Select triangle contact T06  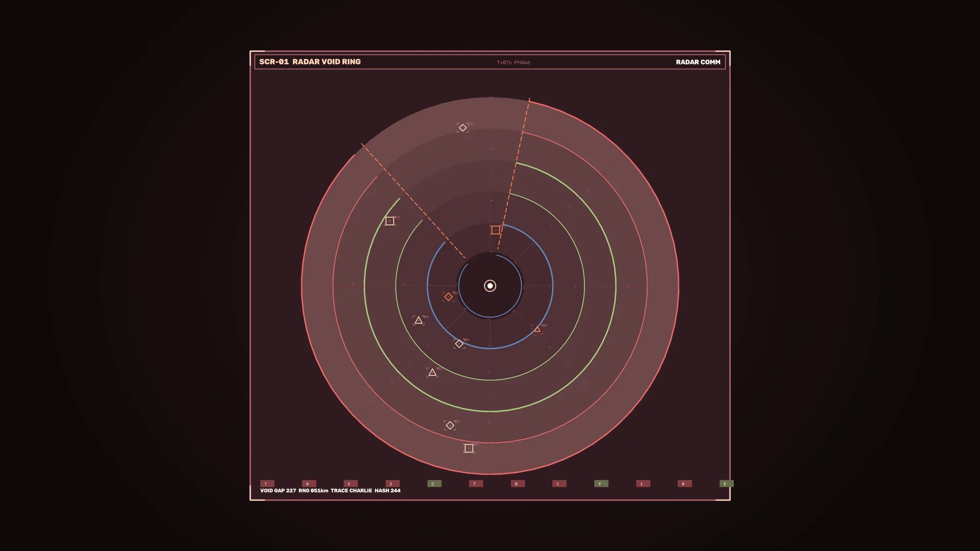[419, 320]
